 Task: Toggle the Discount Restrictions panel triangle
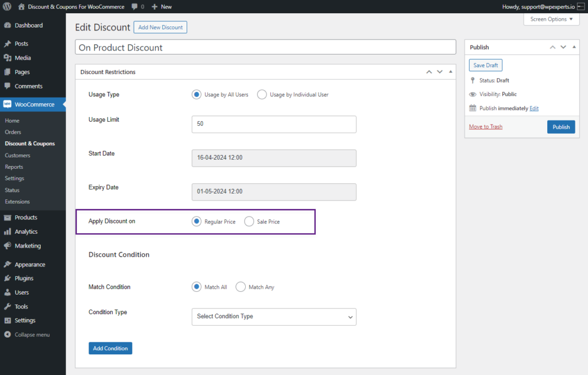pyautogui.click(x=450, y=72)
